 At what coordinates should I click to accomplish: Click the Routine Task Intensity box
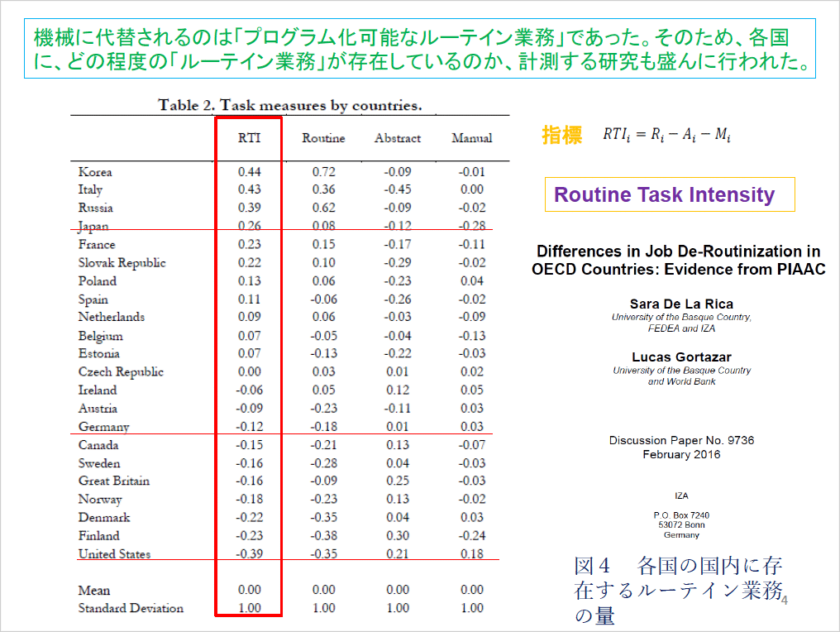coord(670,194)
